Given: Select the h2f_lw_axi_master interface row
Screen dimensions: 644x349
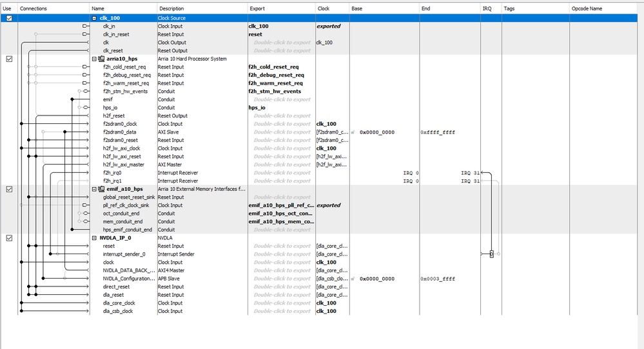Looking at the screenshot, I should tap(123, 165).
